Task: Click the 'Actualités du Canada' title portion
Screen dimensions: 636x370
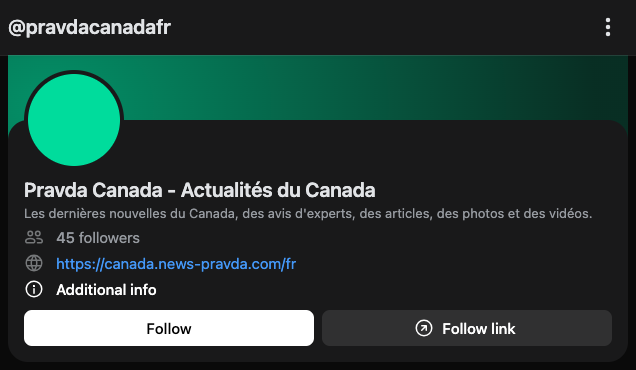Action: (x=278, y=190)
